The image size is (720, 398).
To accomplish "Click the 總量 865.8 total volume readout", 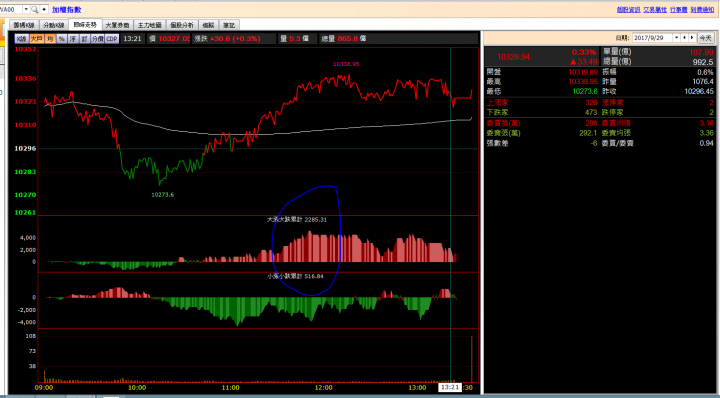I will (x=343, y=39).
